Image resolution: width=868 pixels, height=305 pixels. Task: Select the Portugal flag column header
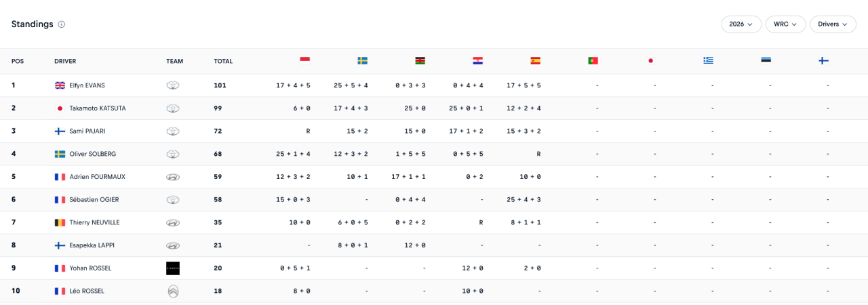click(x=593, y=60)
